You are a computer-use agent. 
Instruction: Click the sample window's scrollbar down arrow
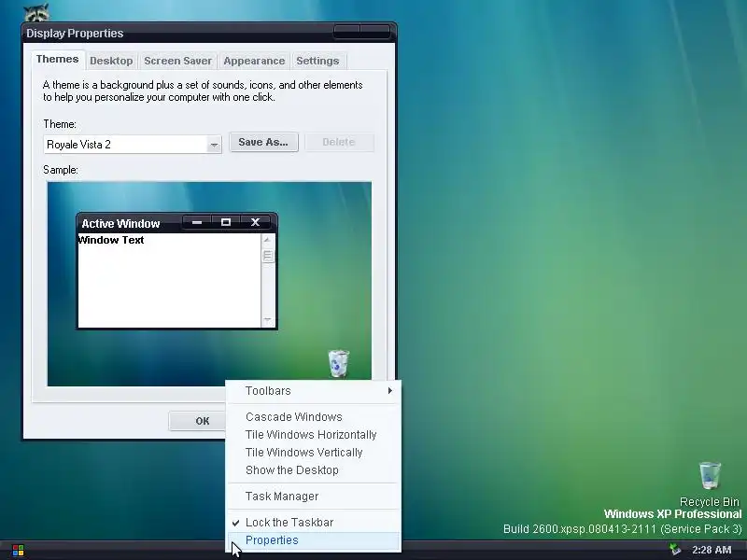click(x=268, y=320)
